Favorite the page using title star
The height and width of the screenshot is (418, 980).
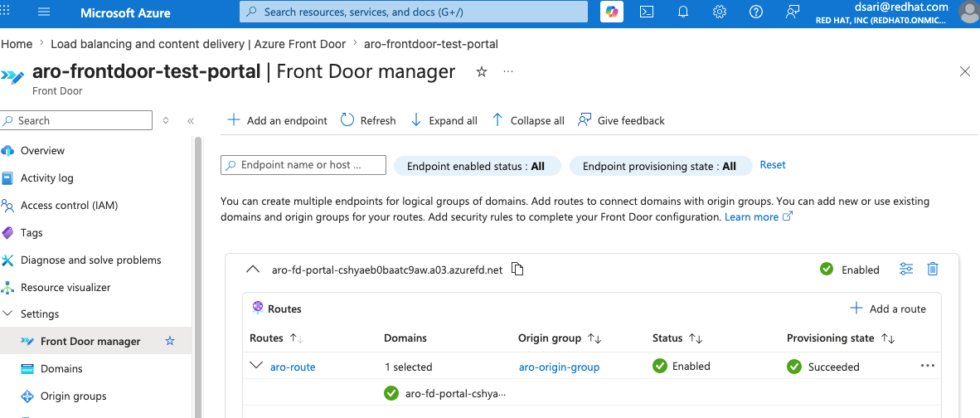481,72
